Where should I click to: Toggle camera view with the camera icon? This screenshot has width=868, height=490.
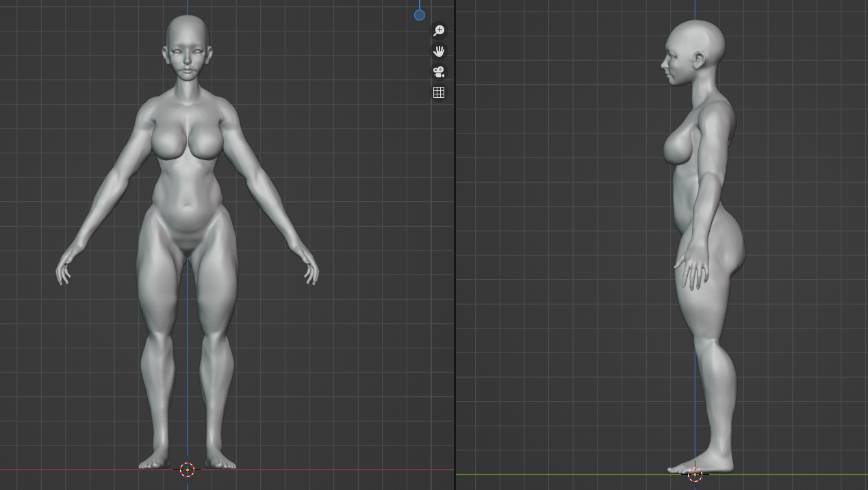(439, 72)
